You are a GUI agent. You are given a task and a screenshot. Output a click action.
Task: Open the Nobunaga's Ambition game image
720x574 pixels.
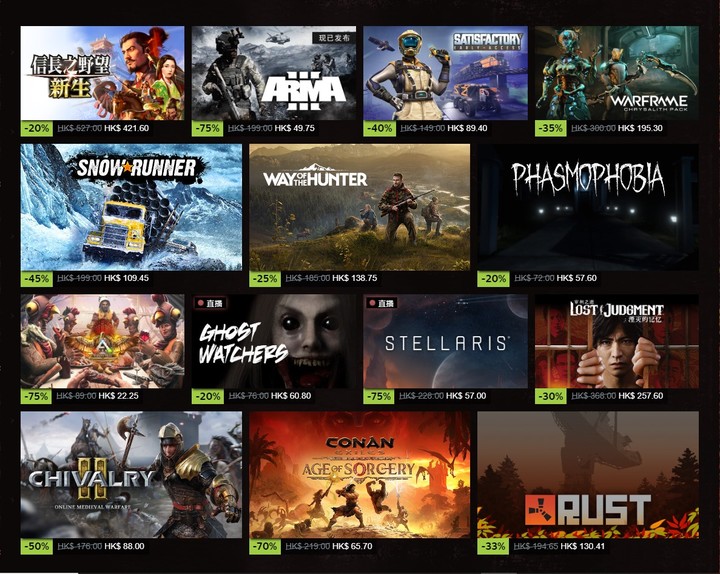[102, 73]
